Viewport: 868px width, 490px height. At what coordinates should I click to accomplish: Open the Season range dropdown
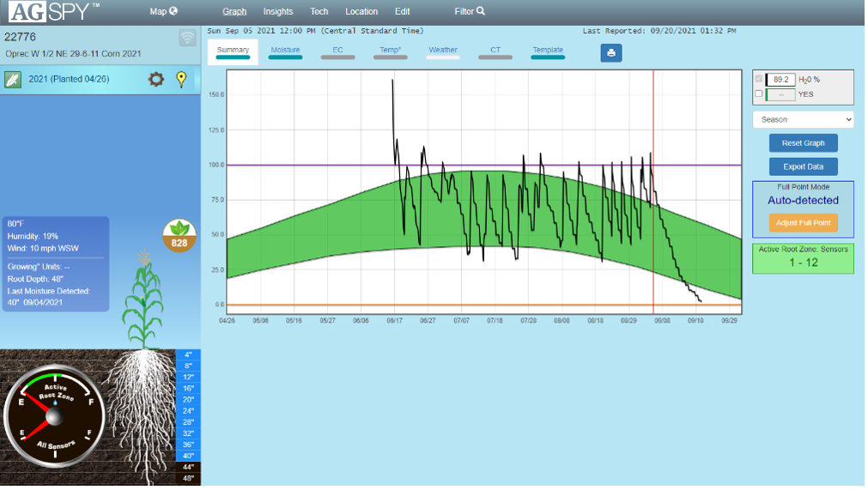(805, 120)
